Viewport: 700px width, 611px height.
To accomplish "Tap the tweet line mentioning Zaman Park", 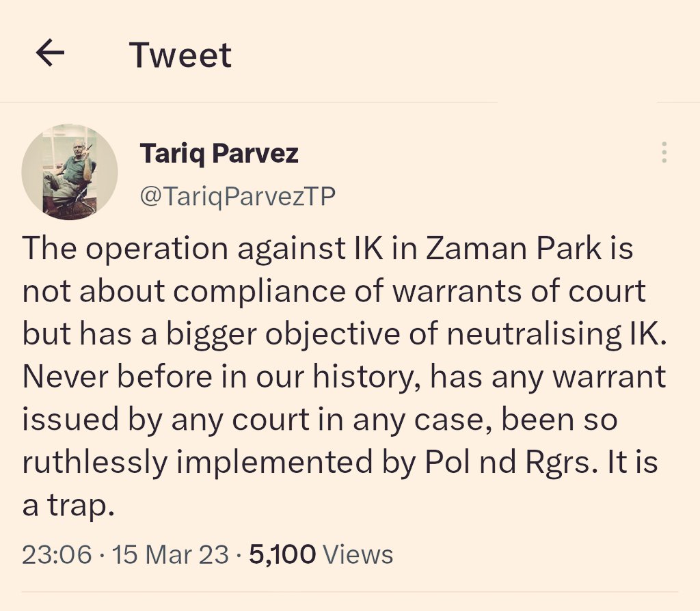I will click(x=327, y=249).
